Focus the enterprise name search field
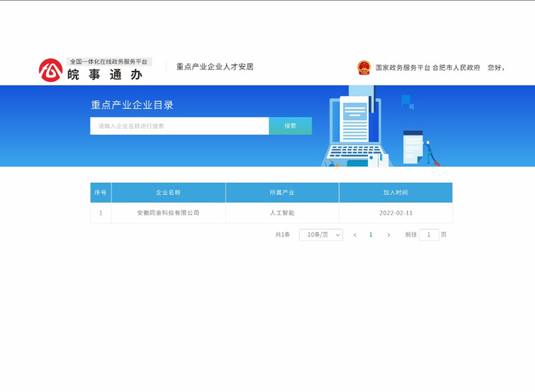This screenshot has width=535, height=392. [x=179, y=126]
